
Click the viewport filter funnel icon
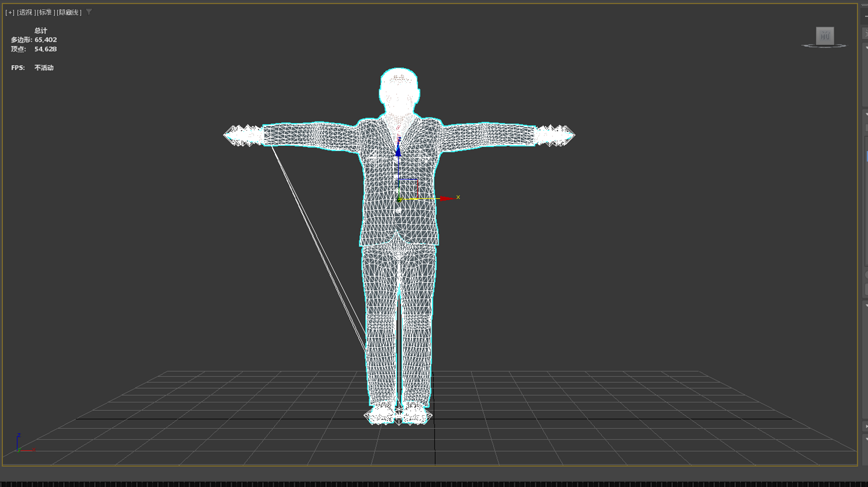pyautogui.click(x=89, y=12)
